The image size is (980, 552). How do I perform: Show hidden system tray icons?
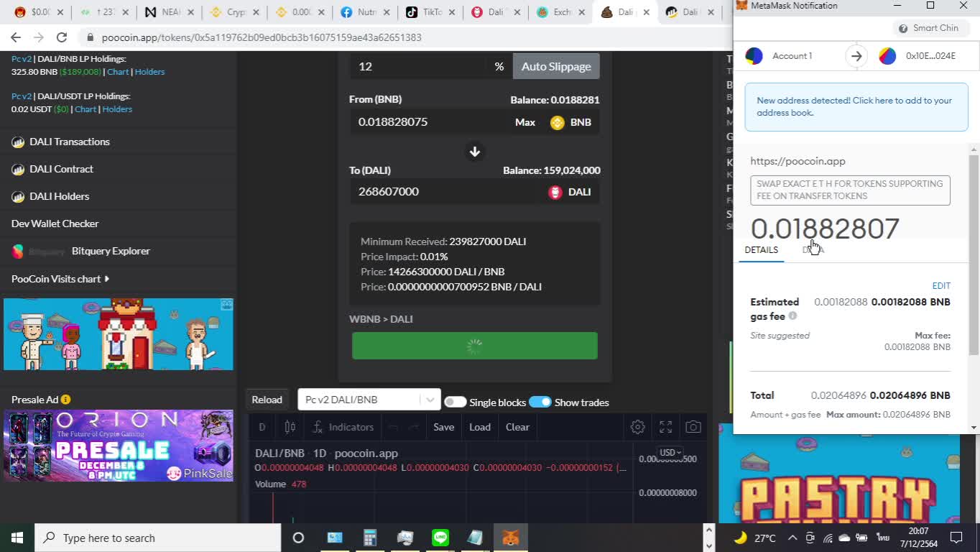tap(792, 538)
